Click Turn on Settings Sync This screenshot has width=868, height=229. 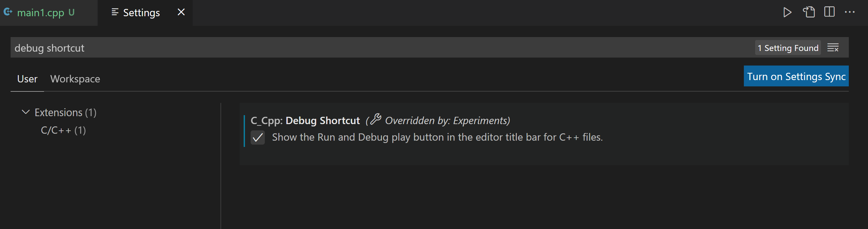coord(796,76)
